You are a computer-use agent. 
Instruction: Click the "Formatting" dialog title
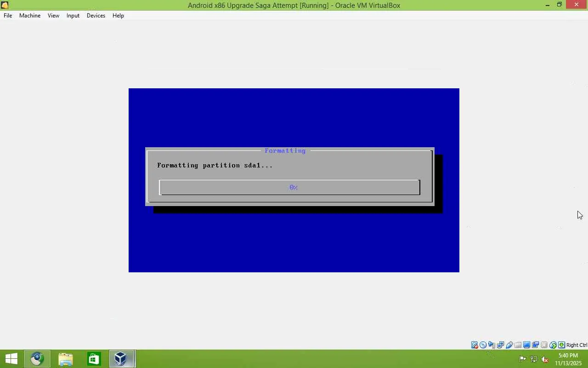tap(285, 150)
